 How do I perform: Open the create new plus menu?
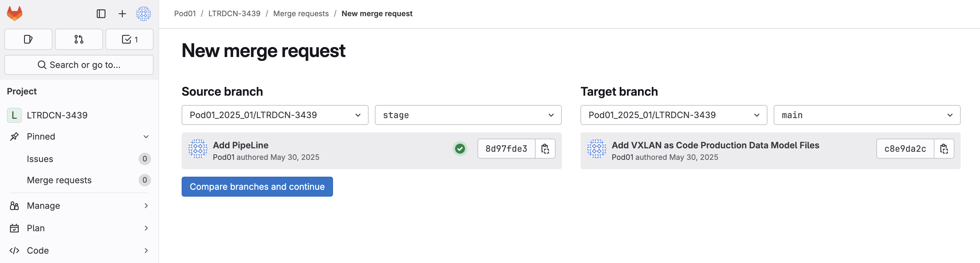coord(122,14)
